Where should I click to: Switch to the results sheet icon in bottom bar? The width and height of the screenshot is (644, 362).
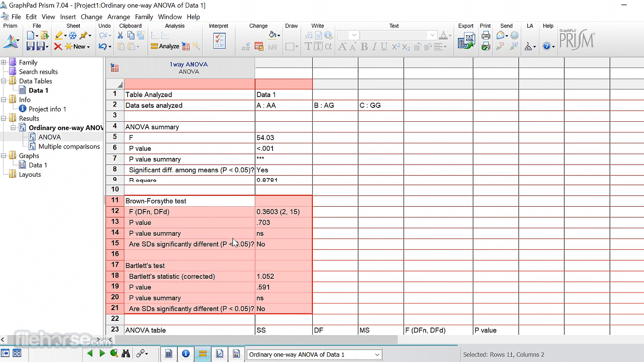(203, 354)
